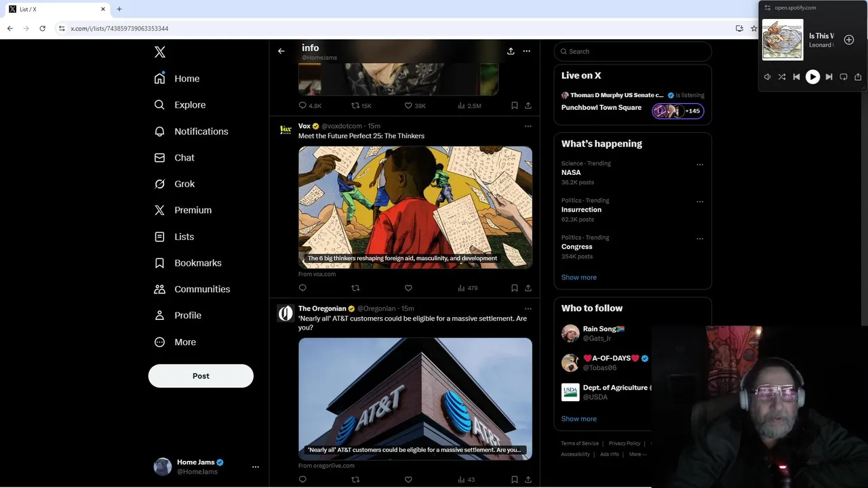Screen dimensions: 868x488
Task: Like the post with 39K likes
Action: pyautogui.click(x=415, y=106)
